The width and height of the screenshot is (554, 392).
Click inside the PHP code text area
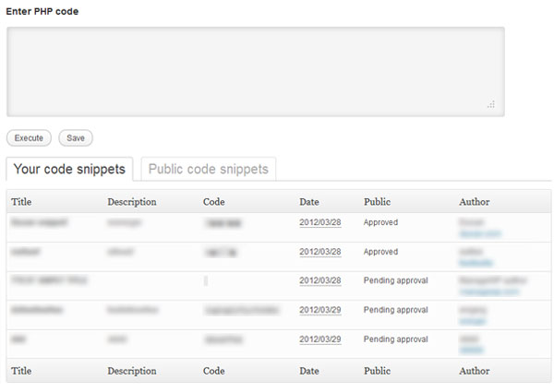[255, 70]
